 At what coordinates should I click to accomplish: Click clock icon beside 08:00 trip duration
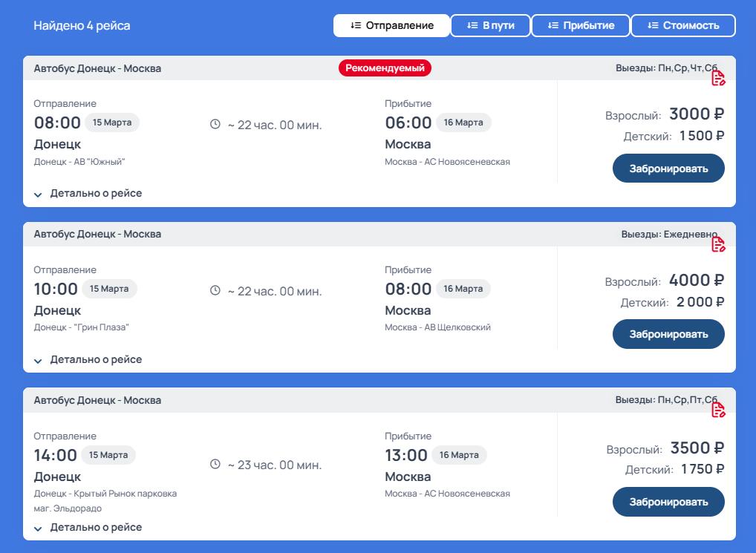pyautogui.click(x=215, y=124)
